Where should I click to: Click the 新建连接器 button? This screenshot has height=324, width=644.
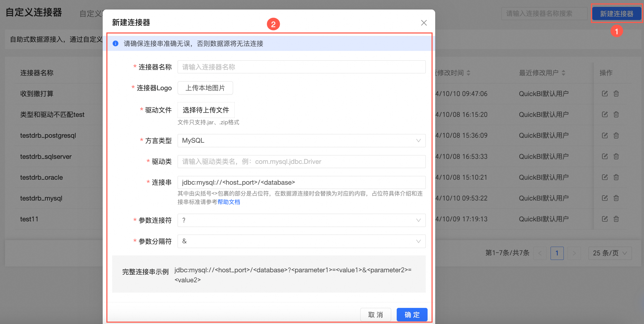coord(617,13)
